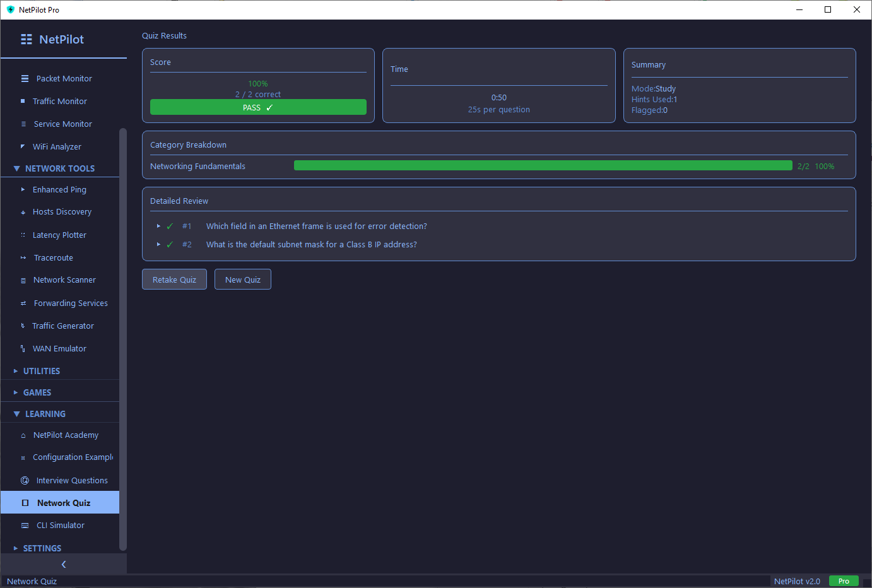Click the CLI Simulator keyboard icon
The height and width of the screenshot is (588, 872).
(25, 526)
